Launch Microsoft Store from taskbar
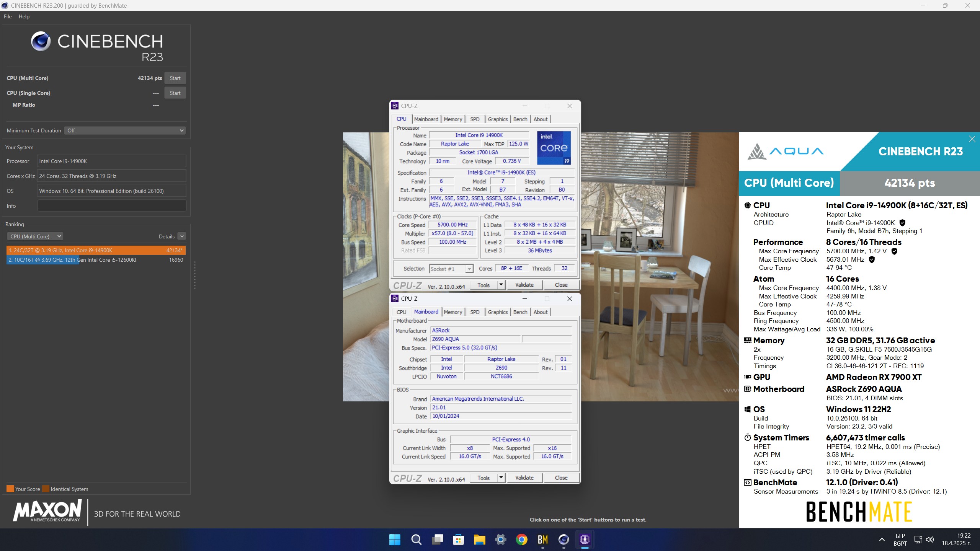The width and height of the screenshot is (980, 551). coord(458,540)
